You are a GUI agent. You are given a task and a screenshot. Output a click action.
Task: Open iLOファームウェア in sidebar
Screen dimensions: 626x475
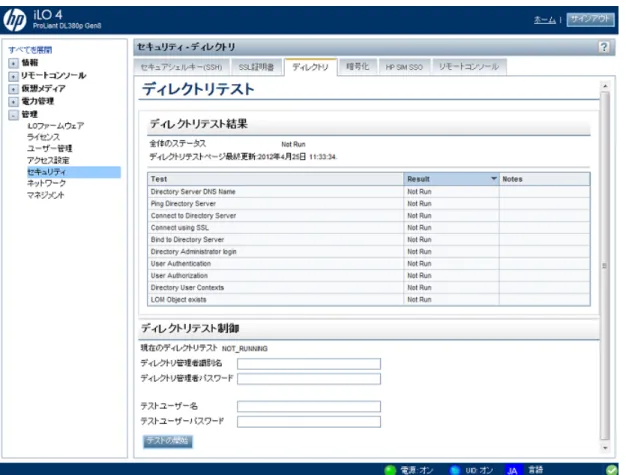(x=55, y=126)
